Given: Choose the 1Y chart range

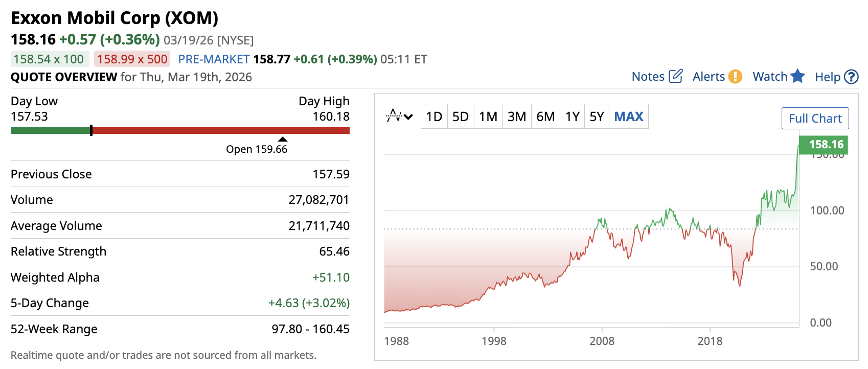Looking at the screenshot, I should [x=573, y=117].
